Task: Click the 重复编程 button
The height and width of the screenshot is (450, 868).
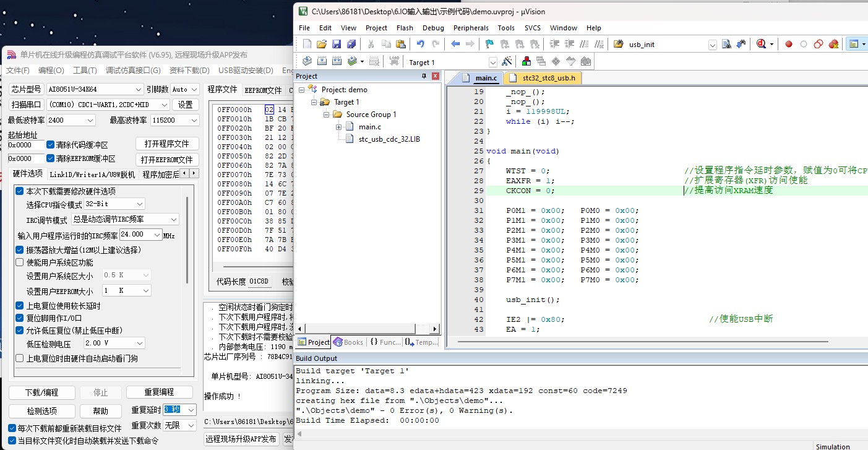Action: point(160,392)
